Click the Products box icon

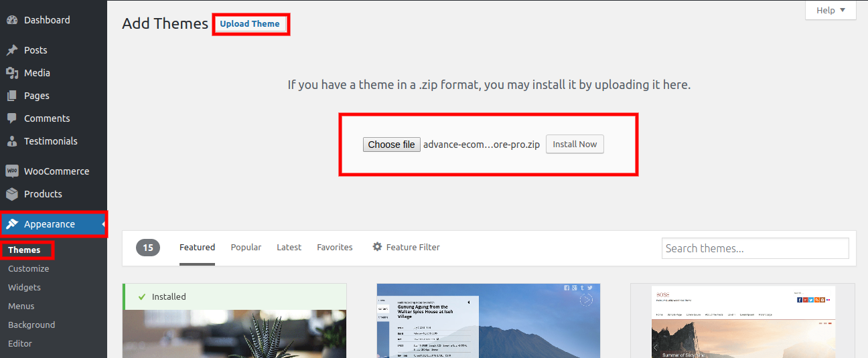click(x=12, y=194)
